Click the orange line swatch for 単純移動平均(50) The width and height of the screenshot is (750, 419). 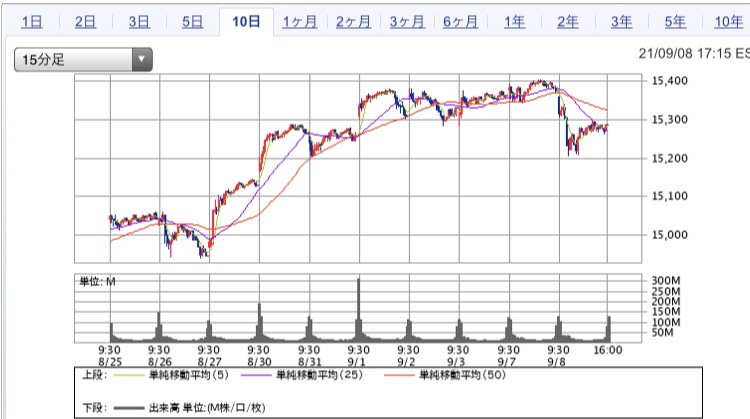coord(399,375)
